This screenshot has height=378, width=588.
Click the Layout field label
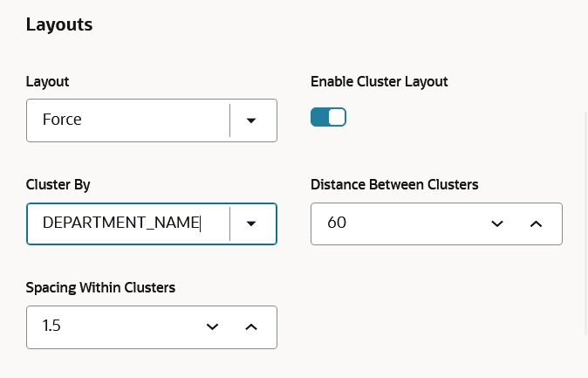pos(47,81)
